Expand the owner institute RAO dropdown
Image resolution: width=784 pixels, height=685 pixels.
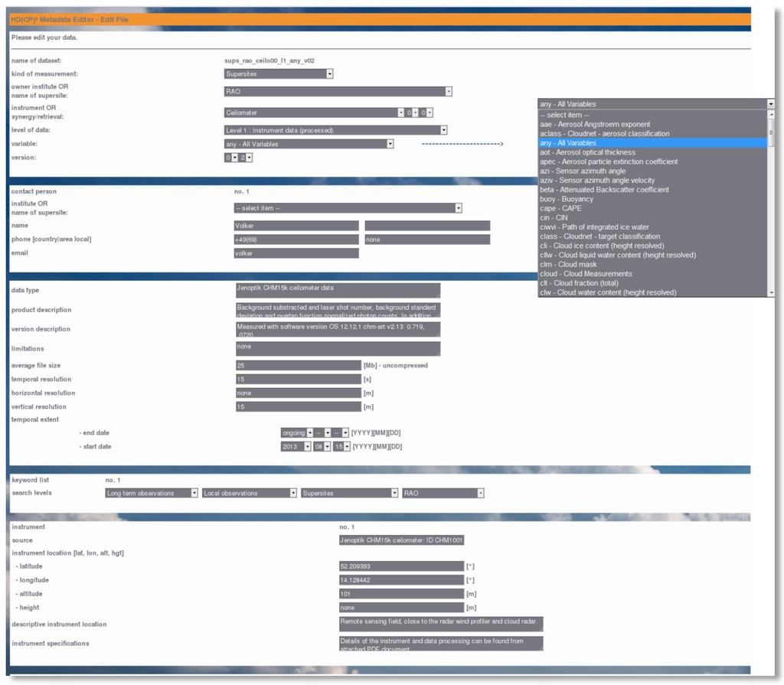pos(338,92)
